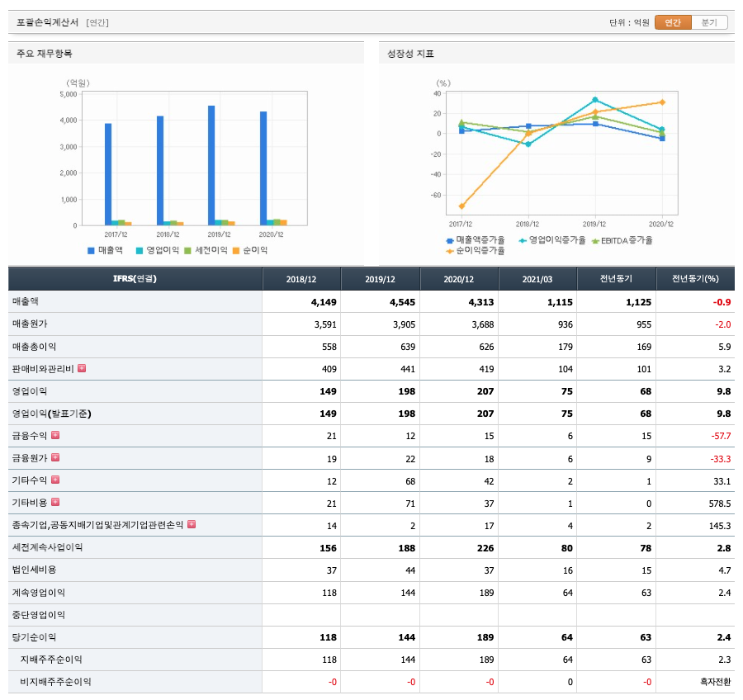Select the 법인세비용 row label
743x700 pixels.
pyautogui.click(x=34, y=570)
